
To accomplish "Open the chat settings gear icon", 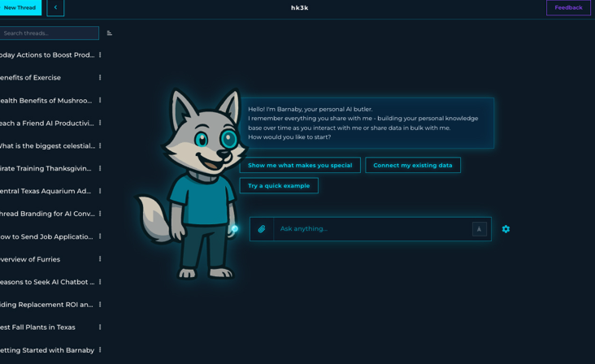I will [x=506, y=229].
